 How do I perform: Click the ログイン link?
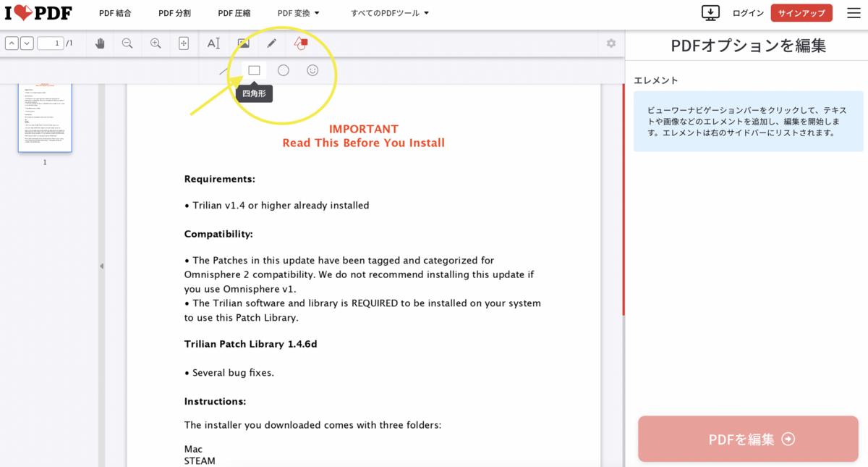(748, 13)
